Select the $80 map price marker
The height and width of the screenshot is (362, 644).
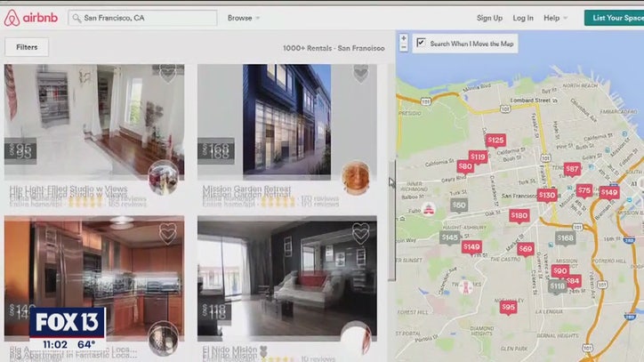coord(465,167)
